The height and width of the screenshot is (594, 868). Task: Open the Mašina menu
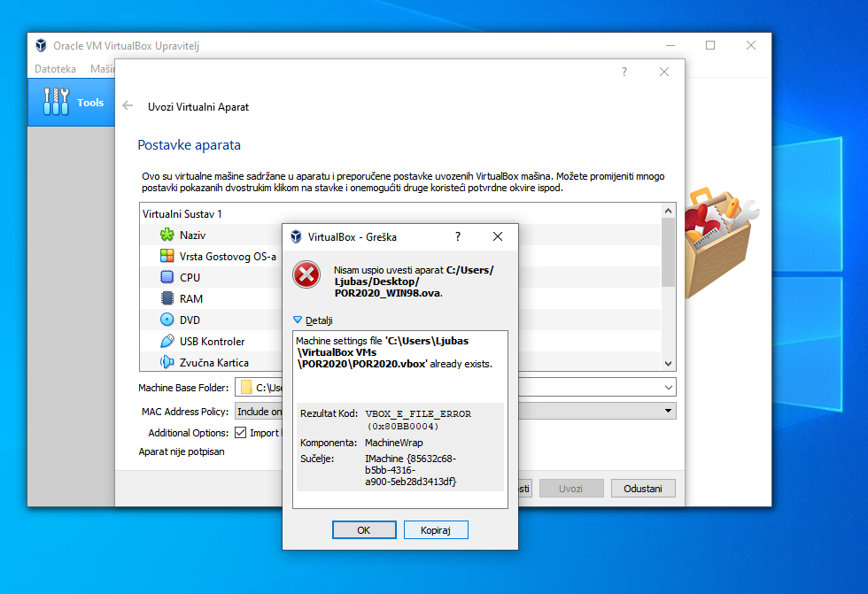(103, 69)
